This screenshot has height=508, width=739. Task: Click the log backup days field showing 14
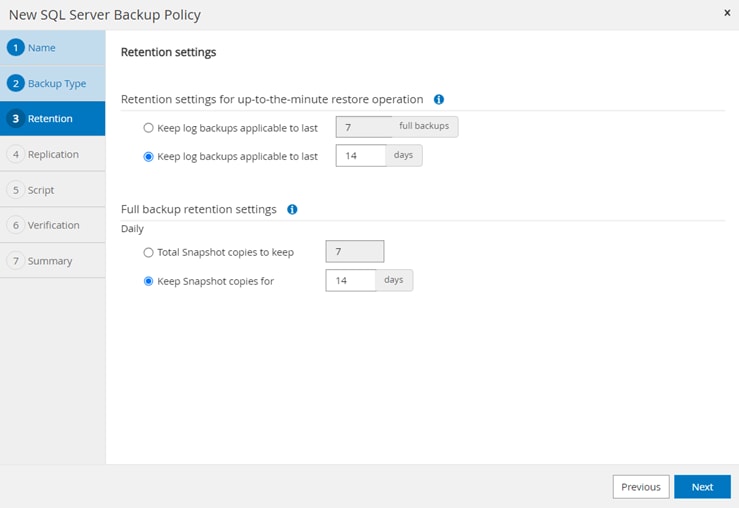tap(361, 156)
